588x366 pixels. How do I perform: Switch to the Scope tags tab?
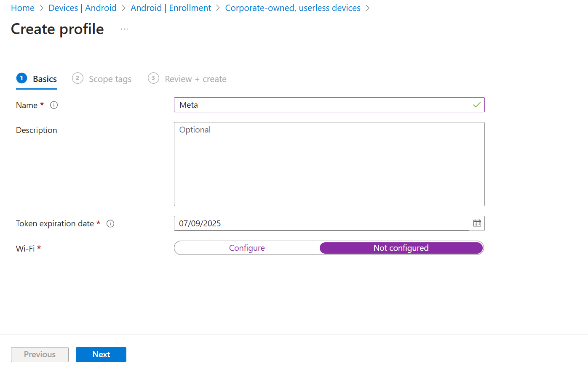[110, 79]
